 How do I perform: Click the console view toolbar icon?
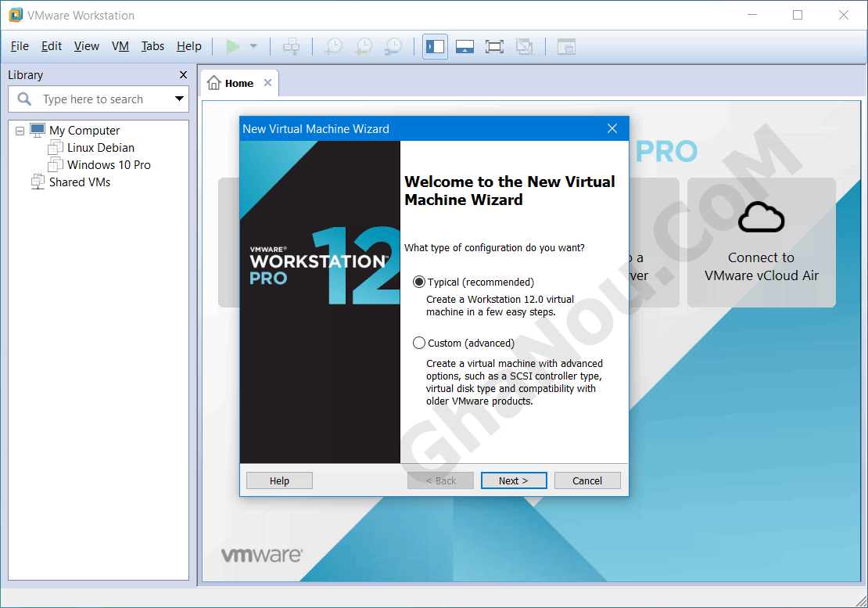566,46
